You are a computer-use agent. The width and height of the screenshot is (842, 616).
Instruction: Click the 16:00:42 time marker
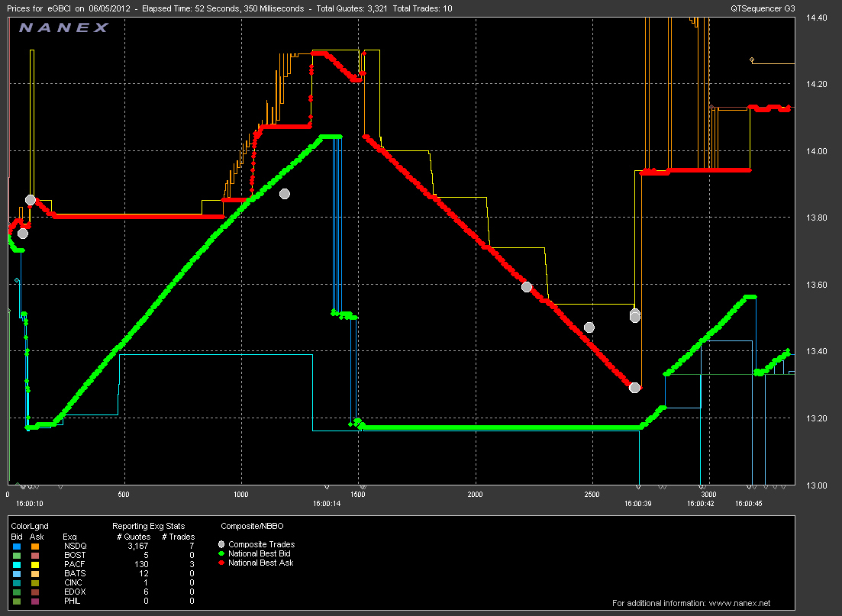[701, 504]
